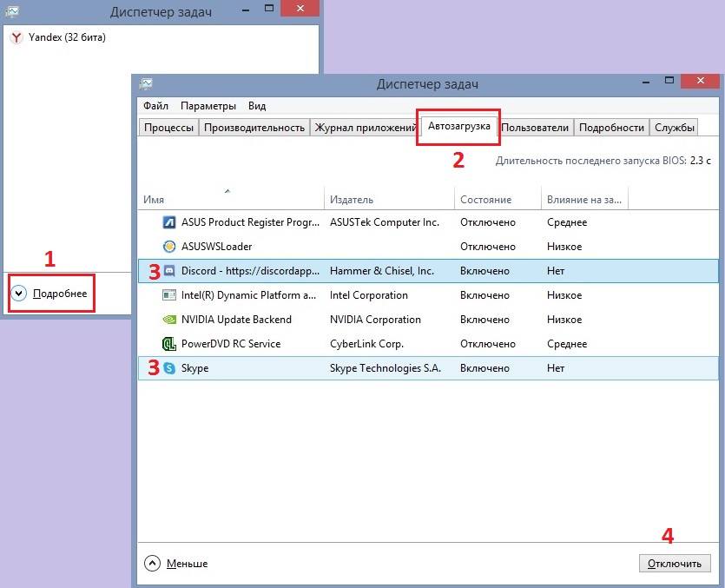The width and height of the screenshot is (725, 588).
Task: Click publisher ASUSTek Computer Inc.
Action: tap(385, 222)
